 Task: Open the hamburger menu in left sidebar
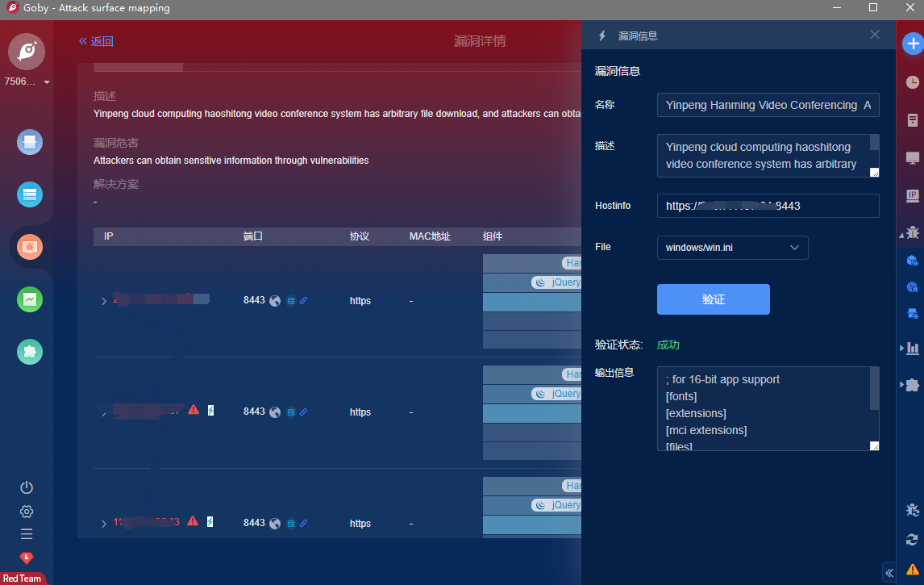pos(27,534)
